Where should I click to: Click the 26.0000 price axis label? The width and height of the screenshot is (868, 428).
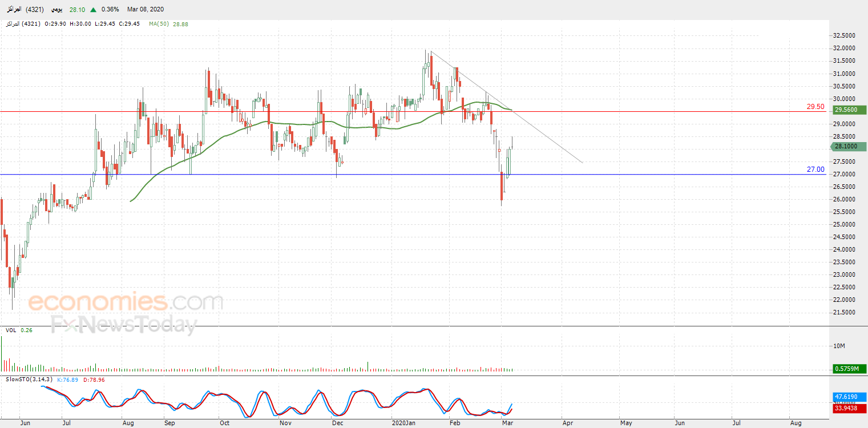point(845,199)
